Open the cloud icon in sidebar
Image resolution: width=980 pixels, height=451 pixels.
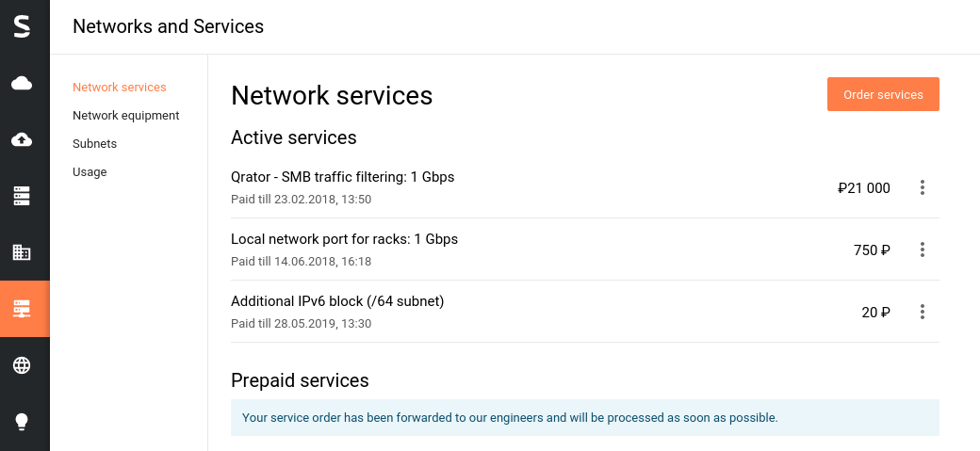point(22,83)
